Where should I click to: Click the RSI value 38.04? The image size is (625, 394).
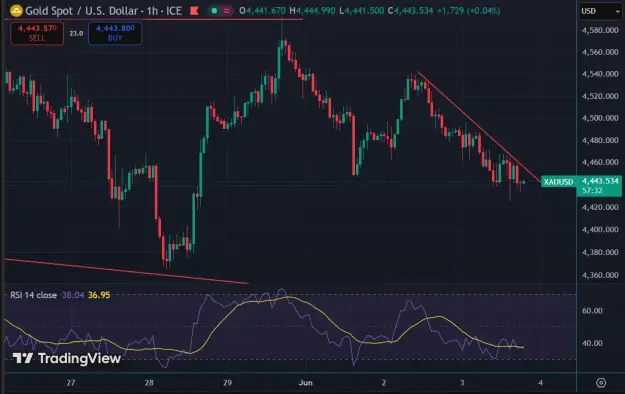click(73, 295)
